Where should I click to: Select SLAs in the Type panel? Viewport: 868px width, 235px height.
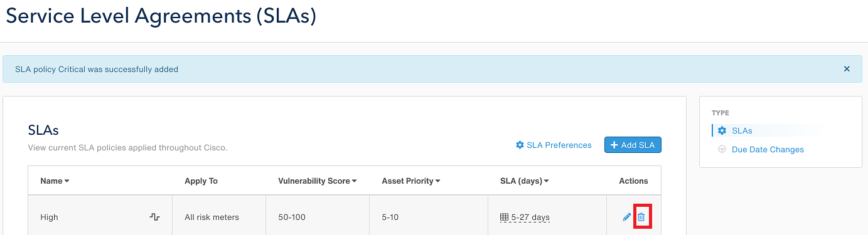(742, 130)
